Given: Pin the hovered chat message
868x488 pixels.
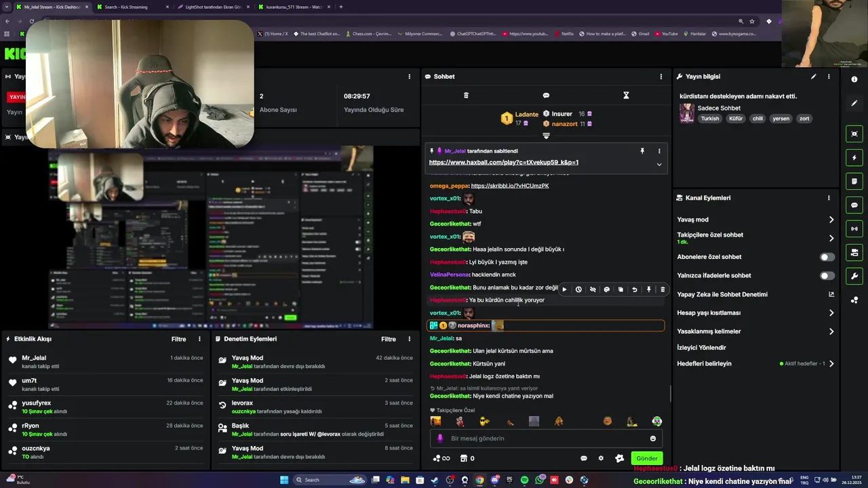Looking at the screenshot, I should pyautogui.click(x=649, y=289).
